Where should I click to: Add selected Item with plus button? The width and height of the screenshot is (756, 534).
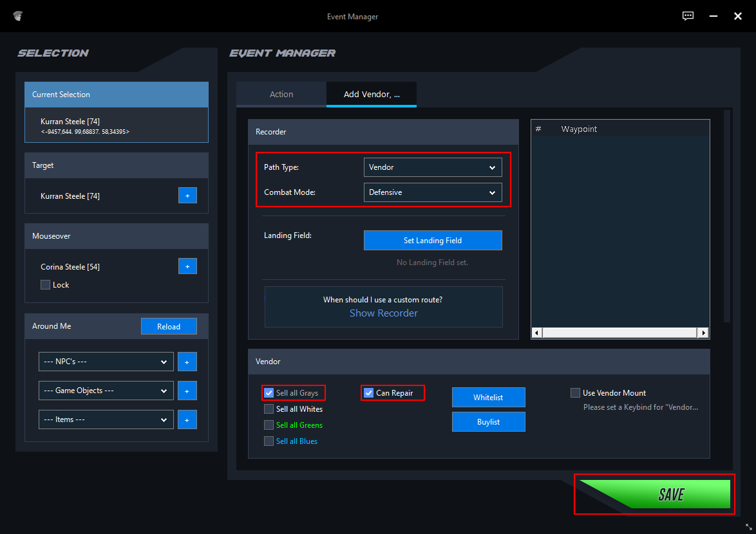[x=187, y=419]
